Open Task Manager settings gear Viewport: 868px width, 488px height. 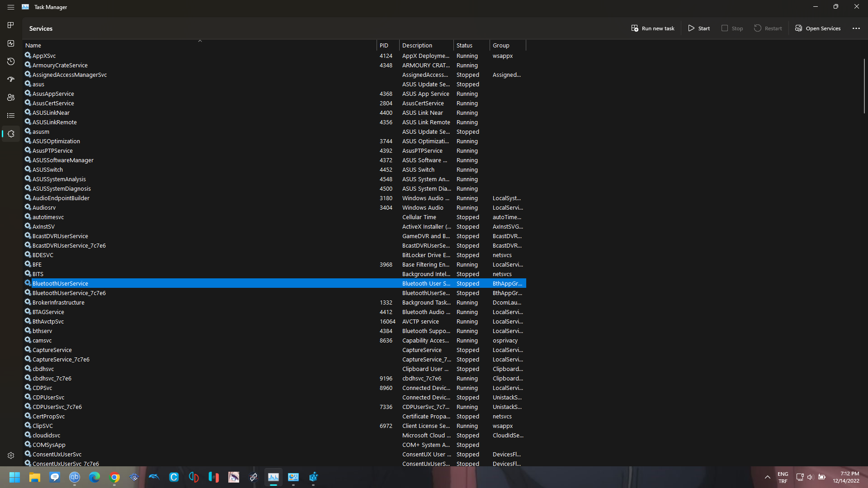pos(11,455)
